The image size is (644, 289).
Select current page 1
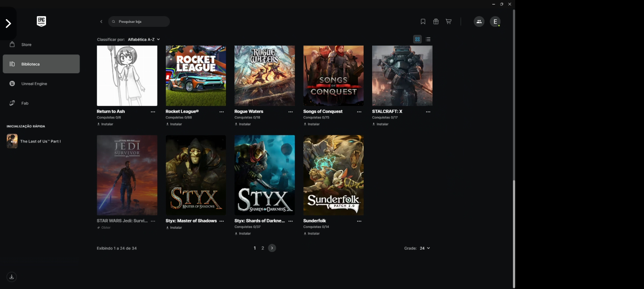click(255, 248)
